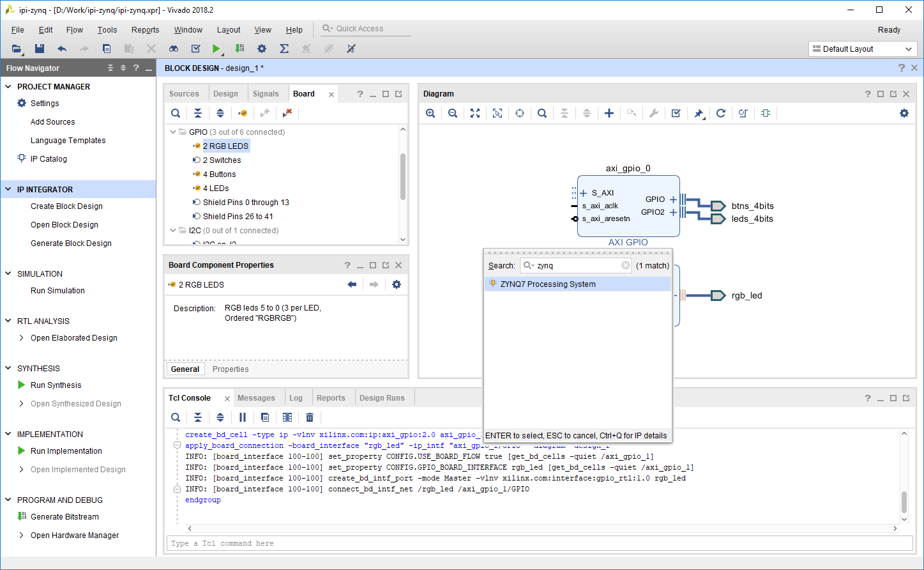Open the Tools menu
Viewport: 924px width, 570px height.
tap(107, 30)
